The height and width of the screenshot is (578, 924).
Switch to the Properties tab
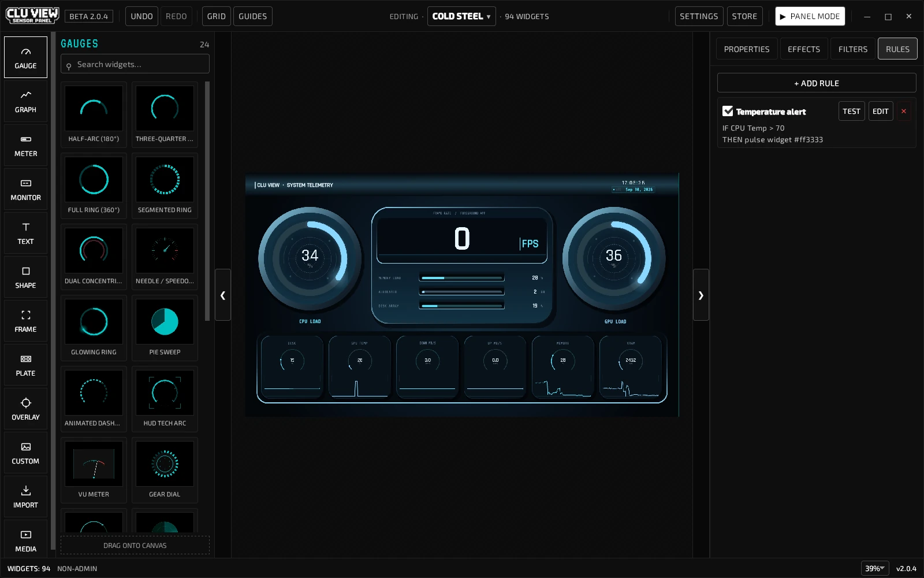(x=747, y=49)
